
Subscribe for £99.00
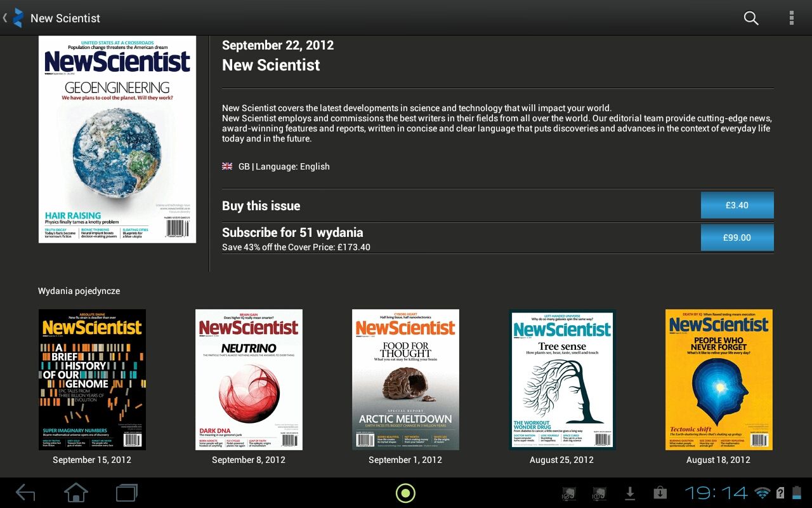point(737,237)
